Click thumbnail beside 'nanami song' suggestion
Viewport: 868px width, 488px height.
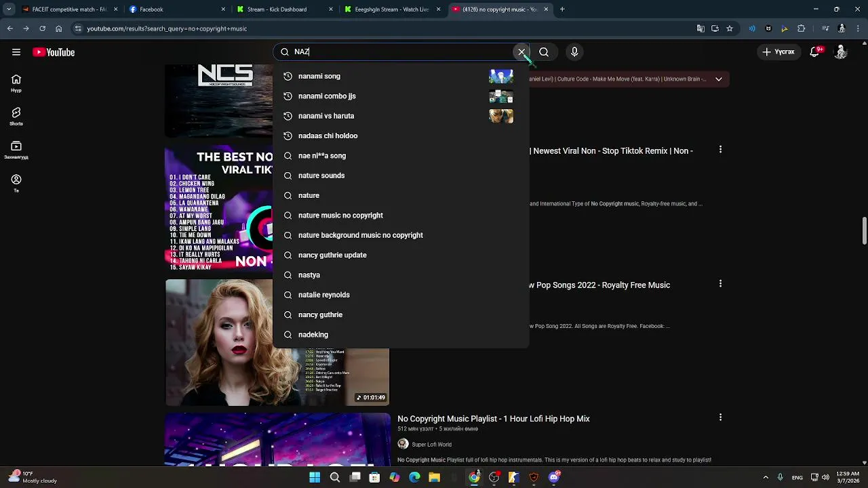point(501,76)
